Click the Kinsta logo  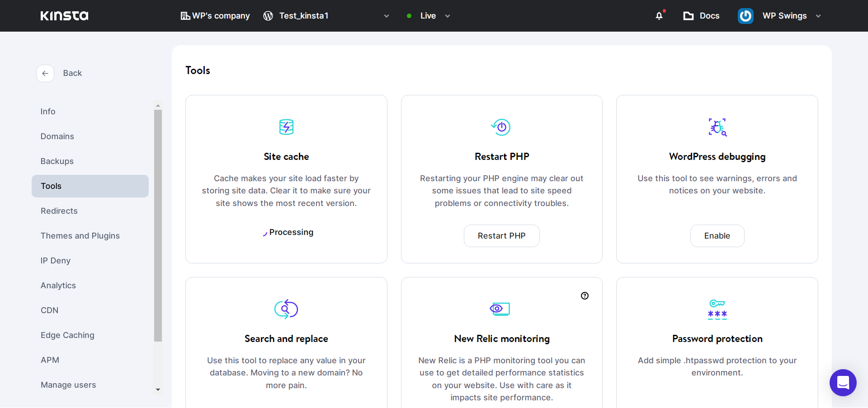click(64, 16)
